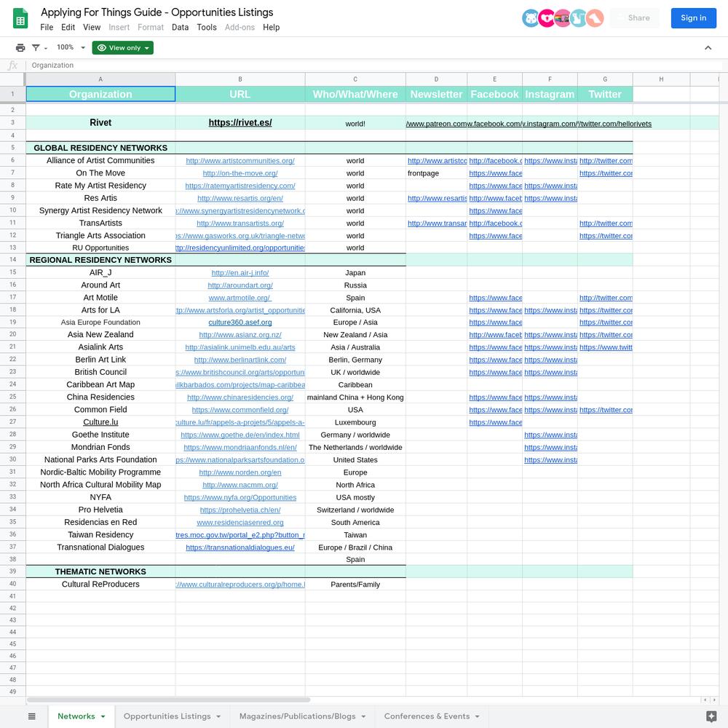Image resolution: width=728 pixels, height=728 pixels.
Task: Open the prohelvetia.ch URL link
Action: click(x=240, y=510)
